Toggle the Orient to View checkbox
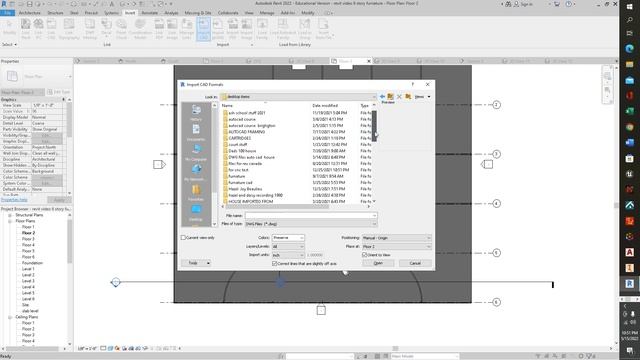The width and height of the screenshot is (640, 360). [x=364, y=255]
